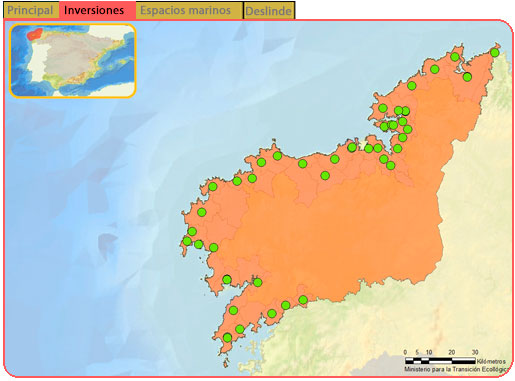The height and width of the screenshot is (381, 515).
Task: Click the orange province interior area
Action: tap(333, 233)
